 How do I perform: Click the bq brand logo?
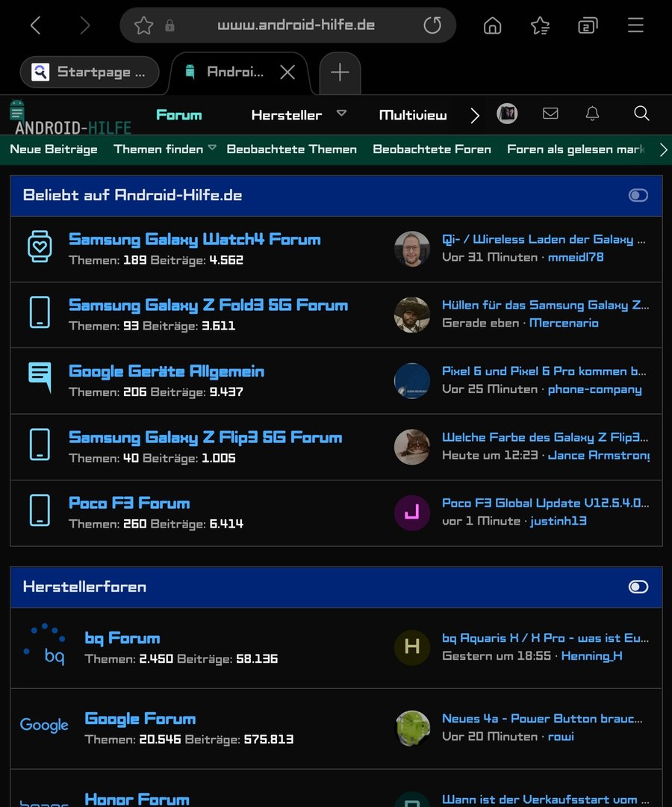(x=45, y=644)
